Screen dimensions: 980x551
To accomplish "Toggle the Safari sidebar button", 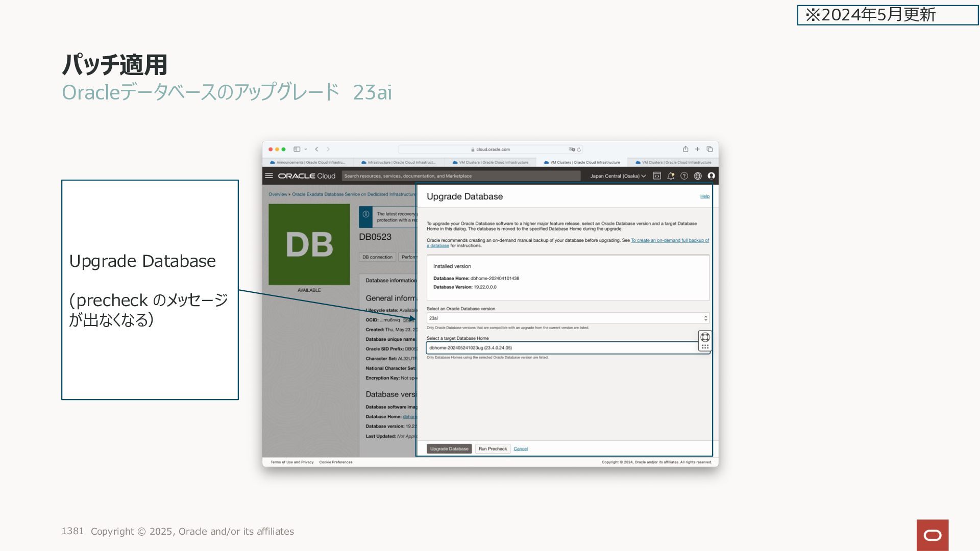I will pos(297,149).
